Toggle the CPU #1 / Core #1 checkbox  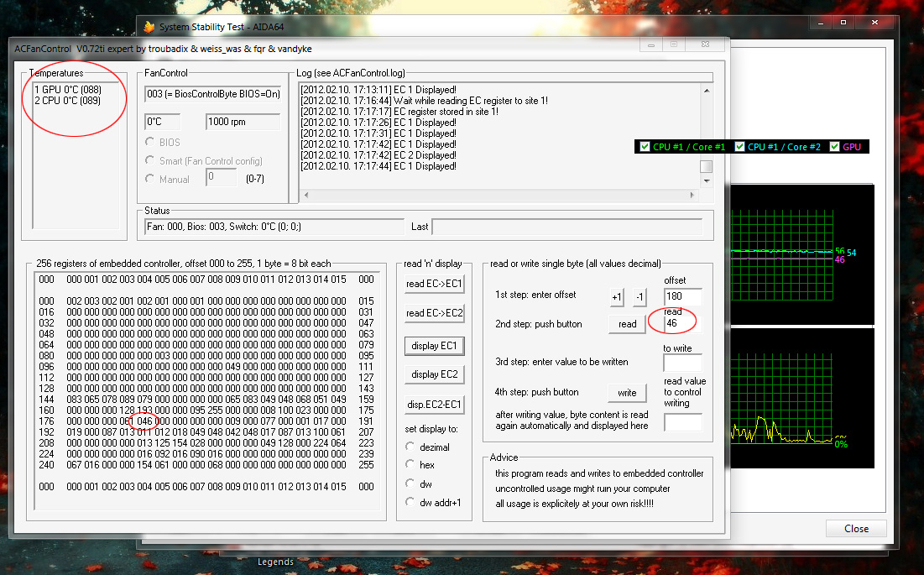(645, 147)
